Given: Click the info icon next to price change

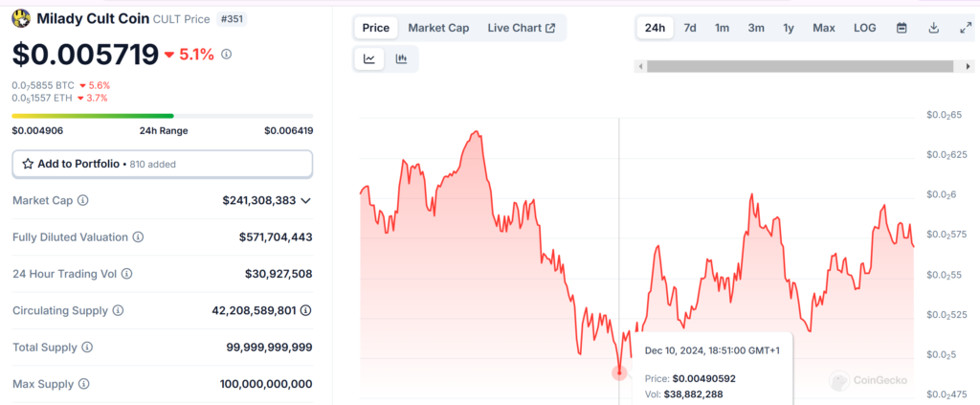Looking at the screenshot, I should point(226,55).
